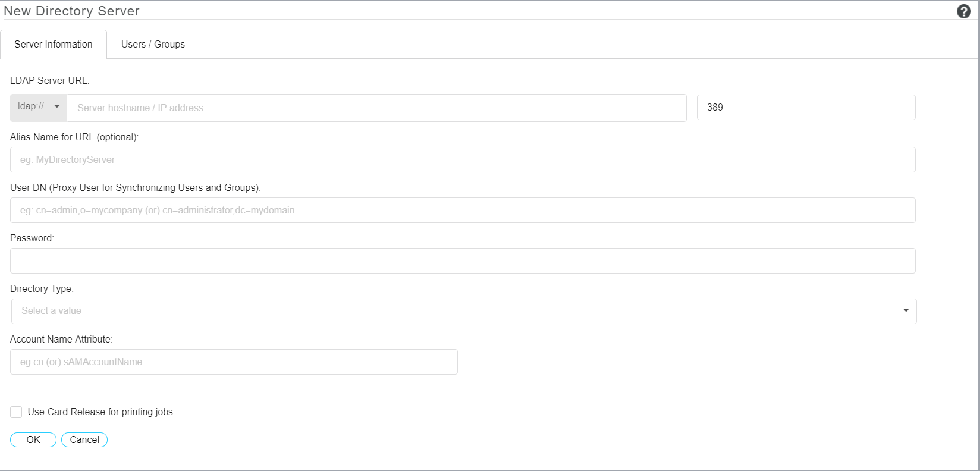Select the User DN text field
Image resolution: width=980 pixels, height=471 pixels.
click(x=463, y=211)
